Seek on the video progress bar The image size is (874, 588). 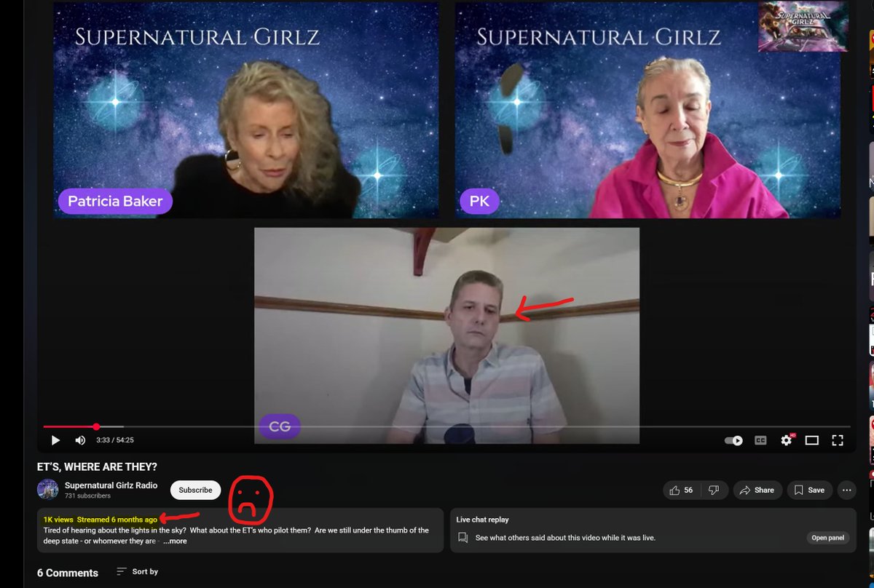tap(446, 426)
